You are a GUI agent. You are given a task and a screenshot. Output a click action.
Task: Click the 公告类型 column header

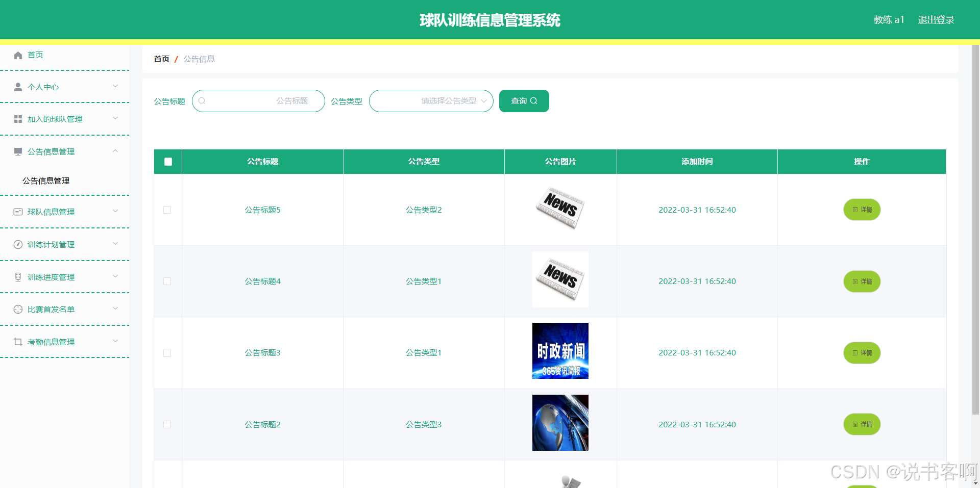click(x=424, y=162)
